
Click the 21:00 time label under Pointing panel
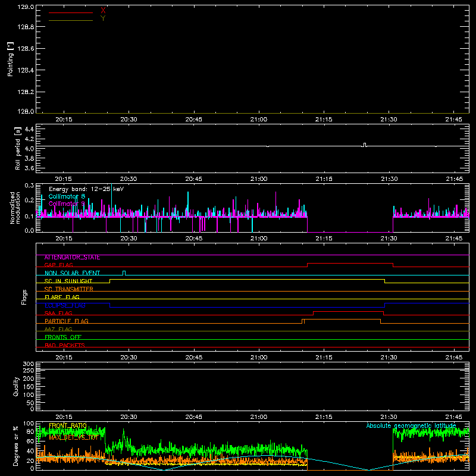point(259,120)
